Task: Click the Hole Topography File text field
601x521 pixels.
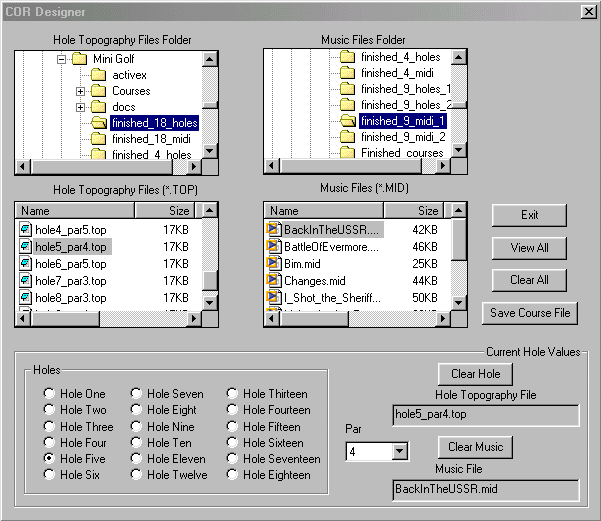Action: tap(485, 415)
